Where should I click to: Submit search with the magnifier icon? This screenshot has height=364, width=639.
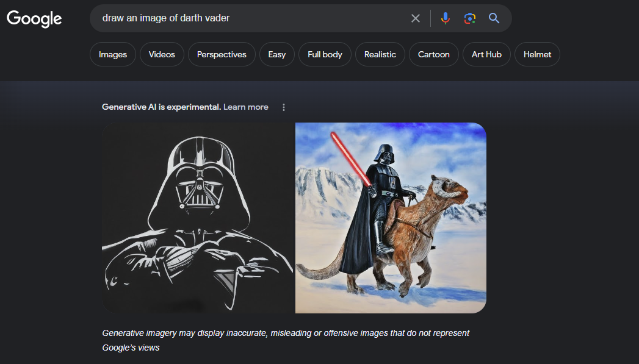point(494,18)
